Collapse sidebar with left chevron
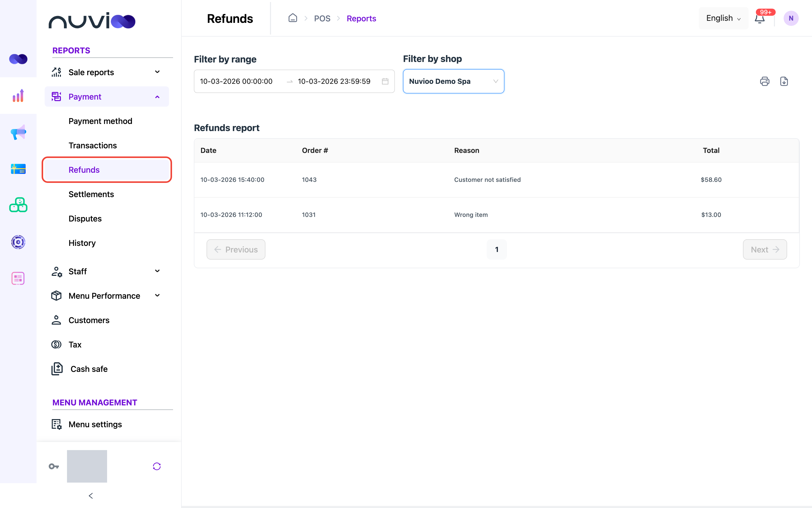Screen dimensions: 812x508 pos(91,496)
